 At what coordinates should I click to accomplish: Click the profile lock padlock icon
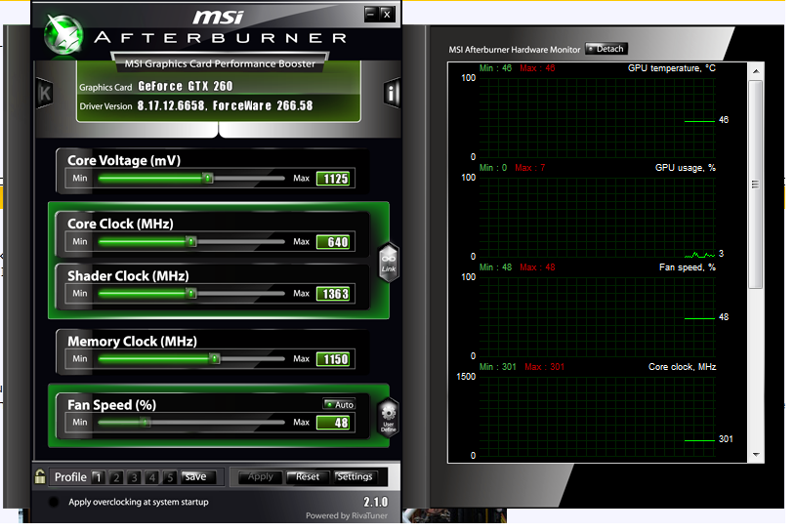pyautogui.click(x=40, y=476)
